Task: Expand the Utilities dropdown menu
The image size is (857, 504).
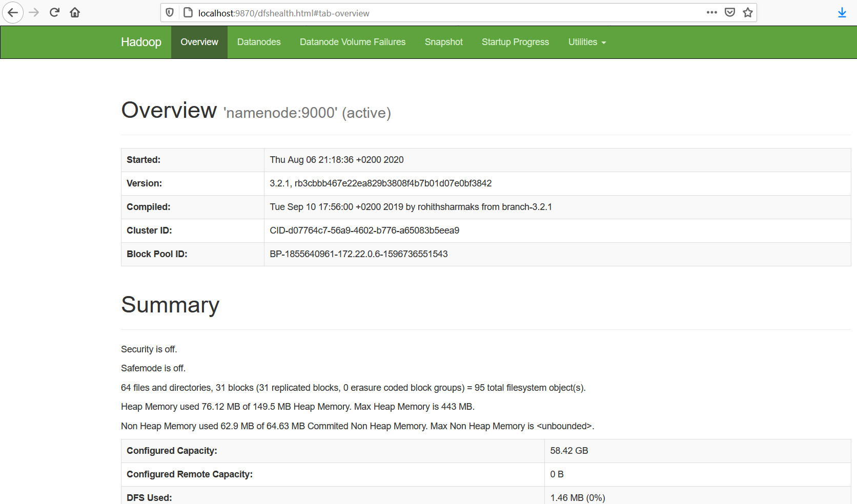Action: 587,42
